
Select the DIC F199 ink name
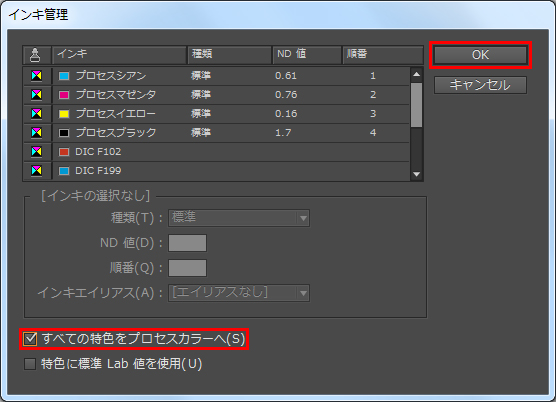click(98, 171)
